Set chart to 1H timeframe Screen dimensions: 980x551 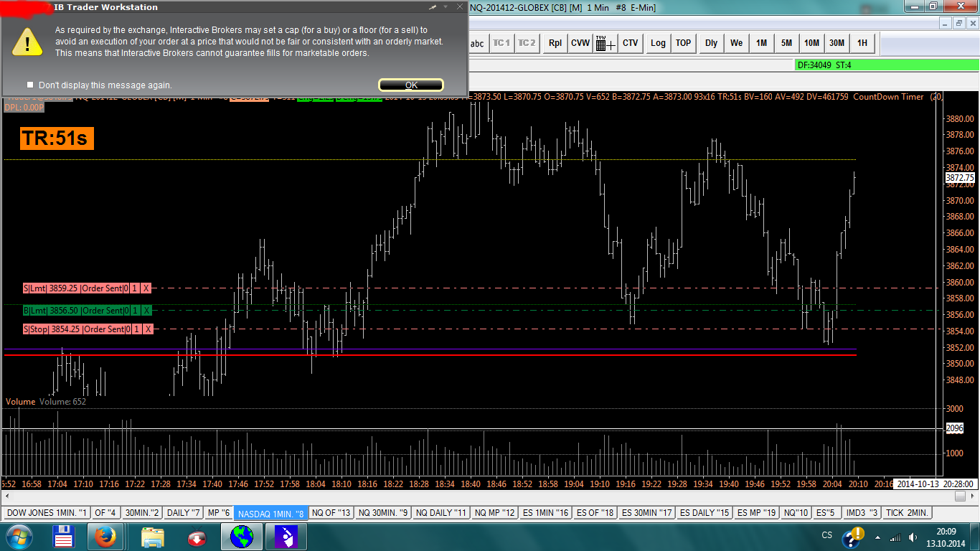pyautogui.click(x=862, y=43)
